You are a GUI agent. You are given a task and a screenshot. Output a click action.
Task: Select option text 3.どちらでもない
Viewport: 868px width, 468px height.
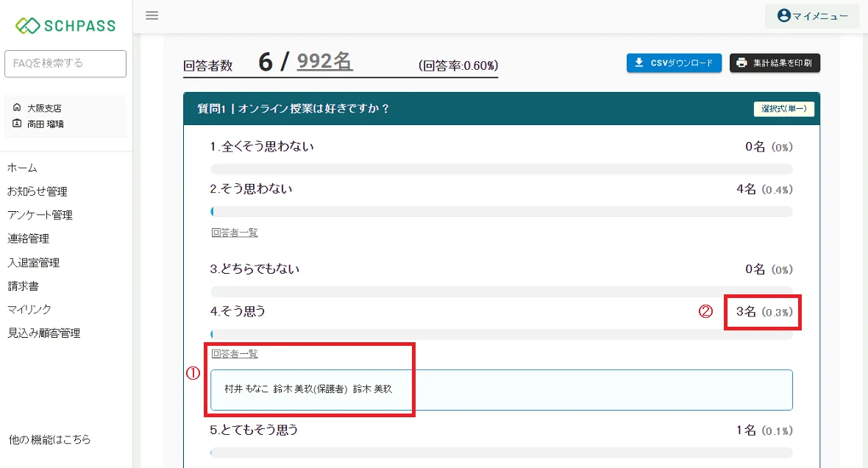255,269
